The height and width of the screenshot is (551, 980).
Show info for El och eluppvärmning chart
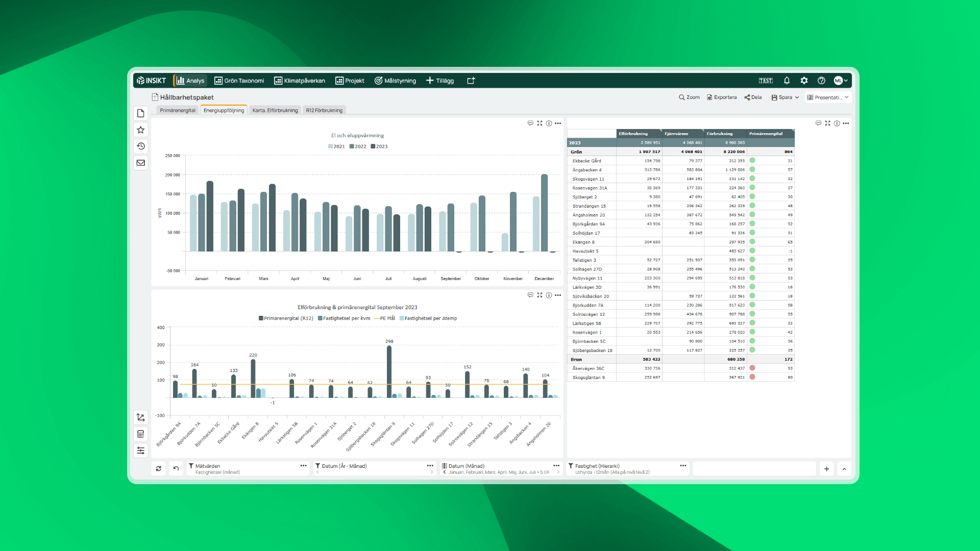[x=549, y=123]
